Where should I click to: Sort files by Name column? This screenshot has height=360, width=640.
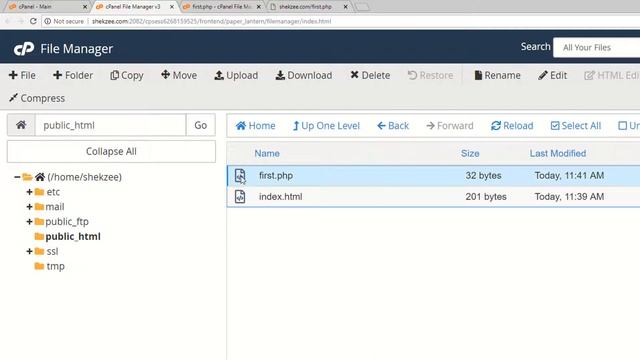[x=267, y=153]
